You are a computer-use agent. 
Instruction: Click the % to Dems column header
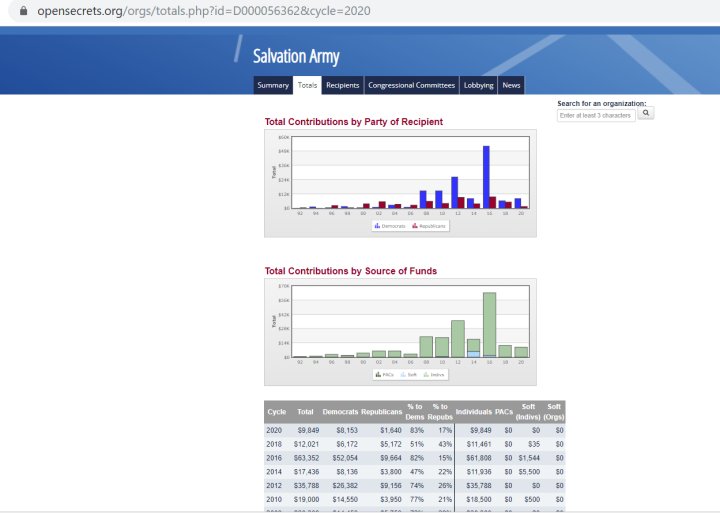tap(415, 412)
